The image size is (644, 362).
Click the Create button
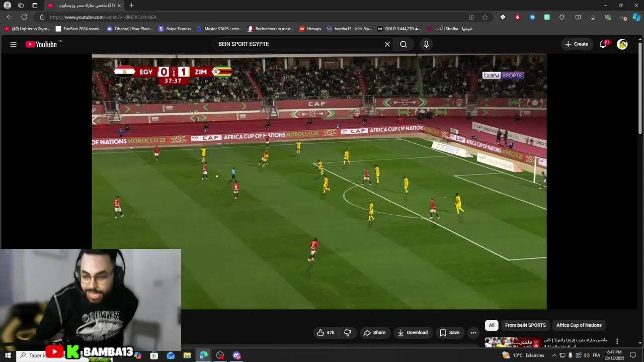point(576,44)
